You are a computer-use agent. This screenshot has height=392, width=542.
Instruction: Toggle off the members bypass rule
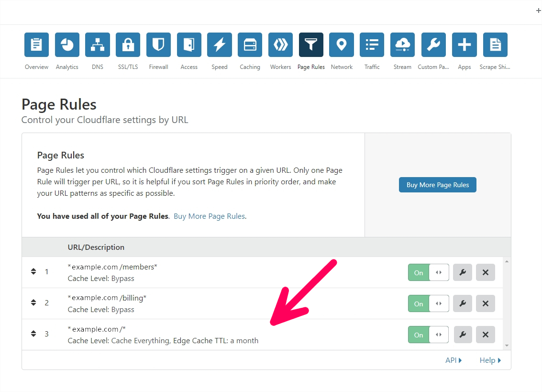[x=428, y=272]
